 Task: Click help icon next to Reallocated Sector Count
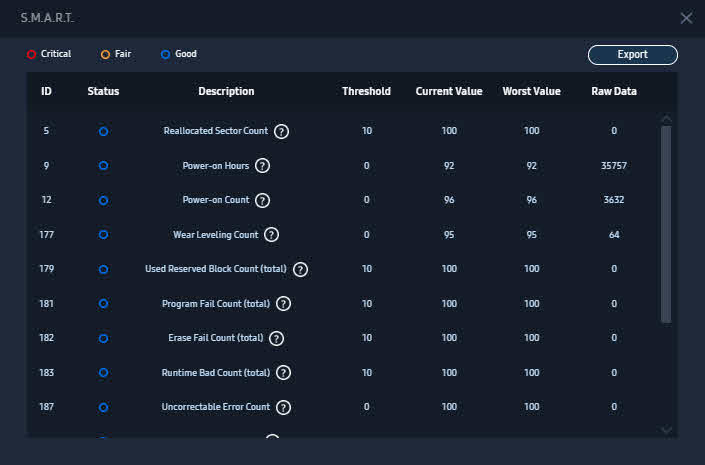pos(282,131)
